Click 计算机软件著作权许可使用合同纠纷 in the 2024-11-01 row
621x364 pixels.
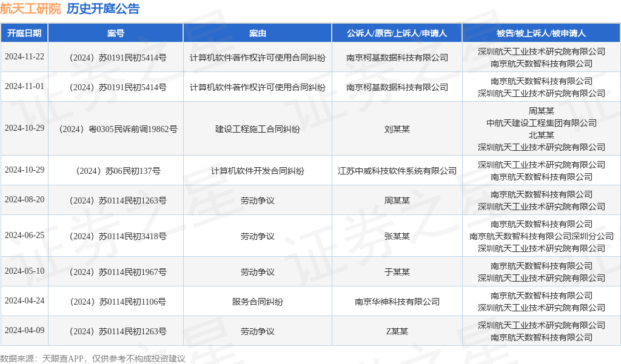(x=257, y=87)
